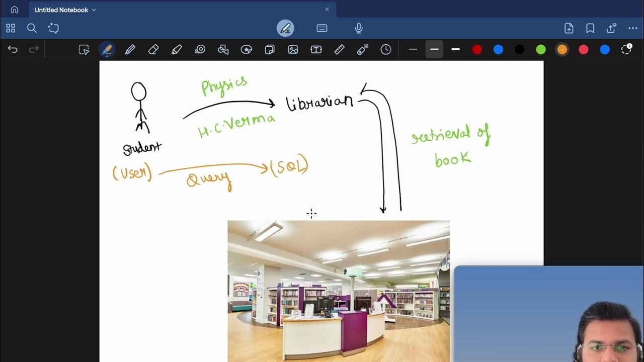
Task: Open the page thumbnails grid view
Action: coord(11,28)
